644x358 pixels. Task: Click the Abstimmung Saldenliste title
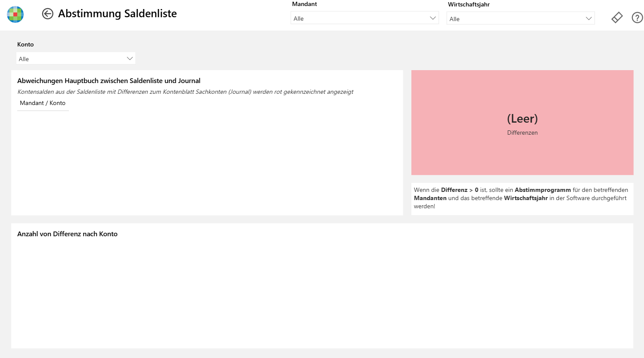pos(117,14)
